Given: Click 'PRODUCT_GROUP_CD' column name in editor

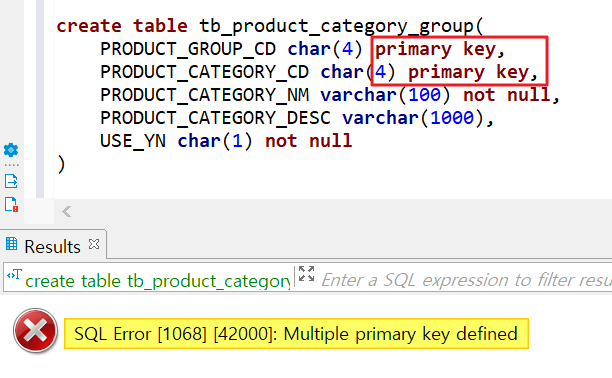Looking at the screenshot, I should coord(188,49).
